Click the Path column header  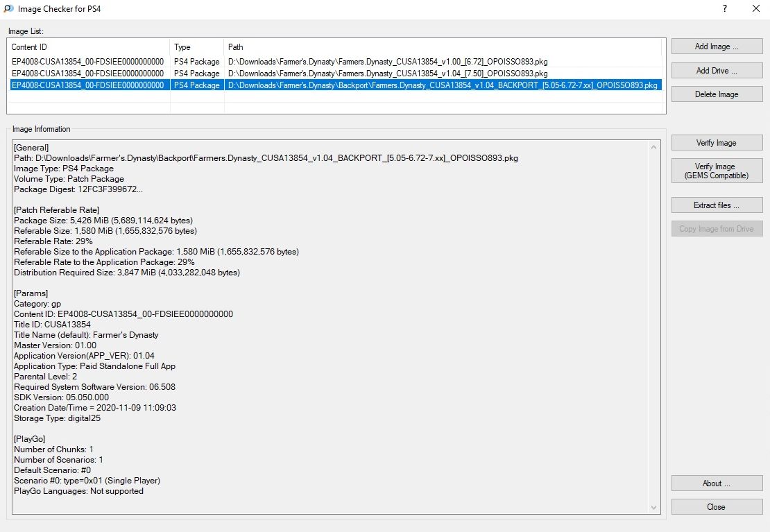click(444, 47)
